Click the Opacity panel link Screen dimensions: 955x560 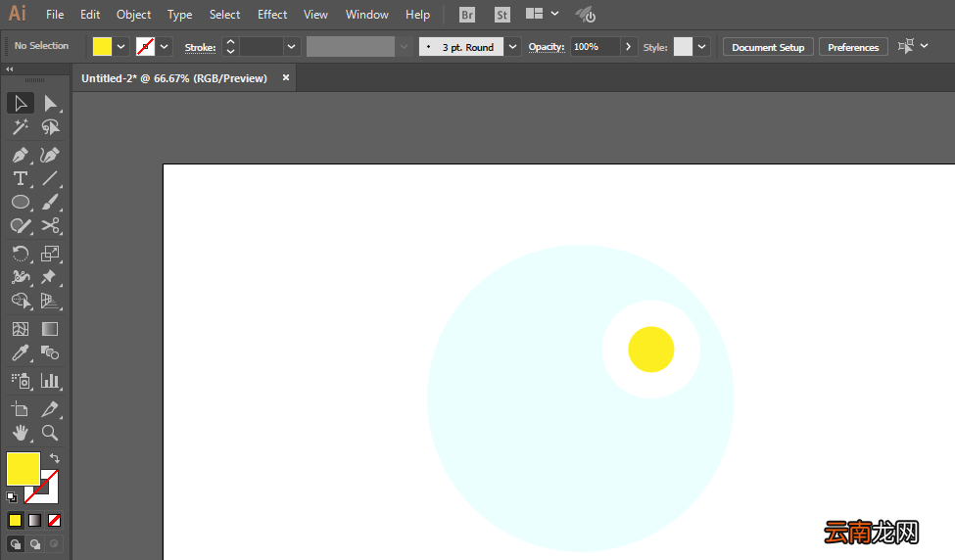(x=547, y=47)
